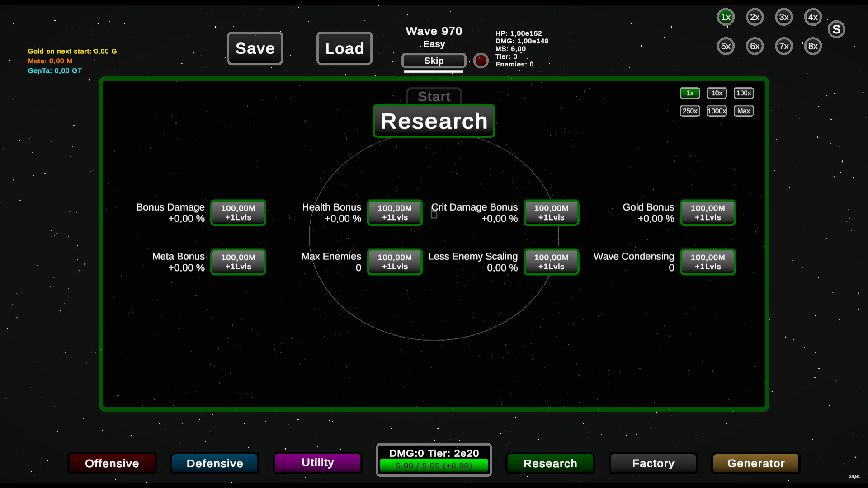The height and width of the screenshot is (488, 868).
Task: Select the 4x game speed circle
Action: (813, 17)
